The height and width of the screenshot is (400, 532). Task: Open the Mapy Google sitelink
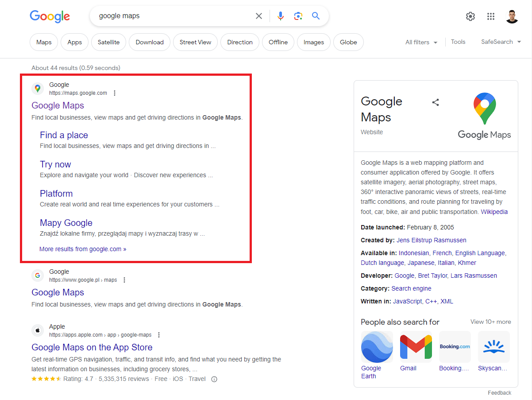point(66,223)
